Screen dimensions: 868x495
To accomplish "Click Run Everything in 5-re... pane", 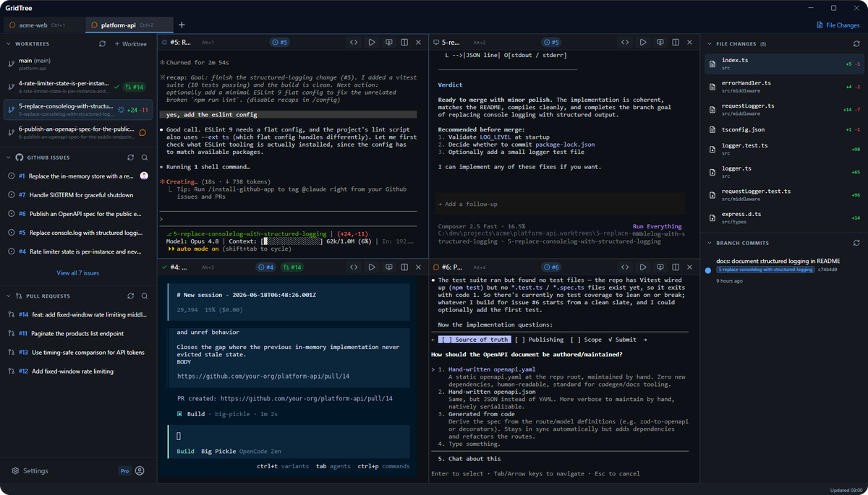I will pyautogui.click(x=657, y=226).
